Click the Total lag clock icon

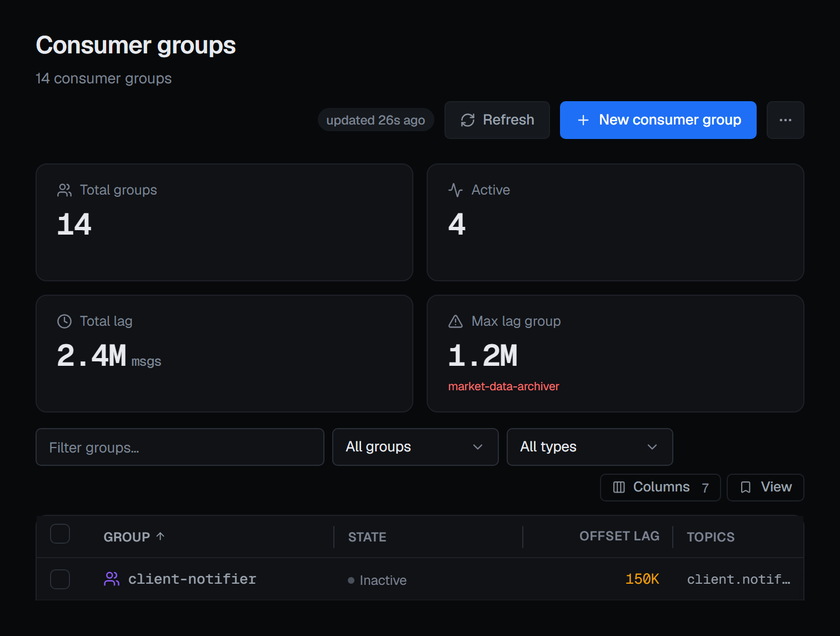point(64,321)
